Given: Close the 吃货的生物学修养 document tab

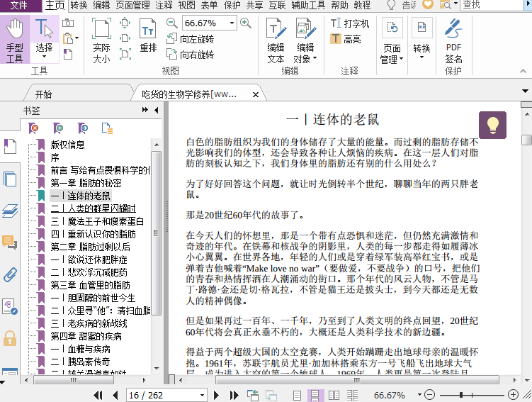Looking at the screenshot, I should pos(256,95).
